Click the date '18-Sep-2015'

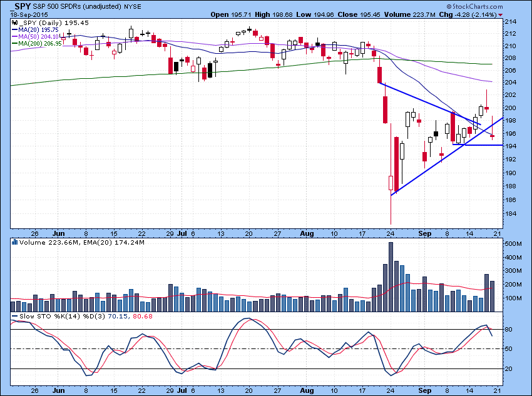point(29,14)
